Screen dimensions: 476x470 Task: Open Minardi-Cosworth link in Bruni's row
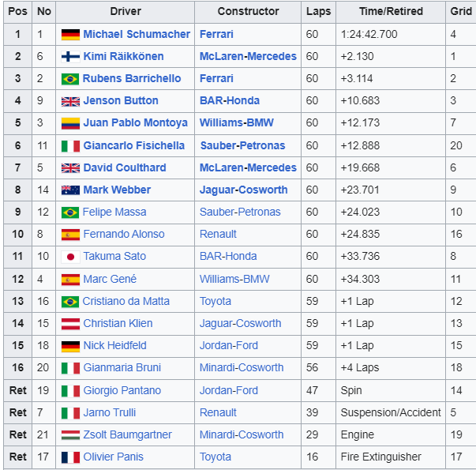[x=242, y=368]
